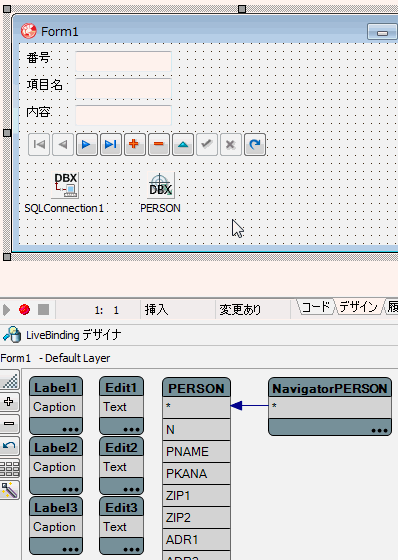398x560 pixels.
Task: Select the Edit2 Text member
Action: pos(121,467)
